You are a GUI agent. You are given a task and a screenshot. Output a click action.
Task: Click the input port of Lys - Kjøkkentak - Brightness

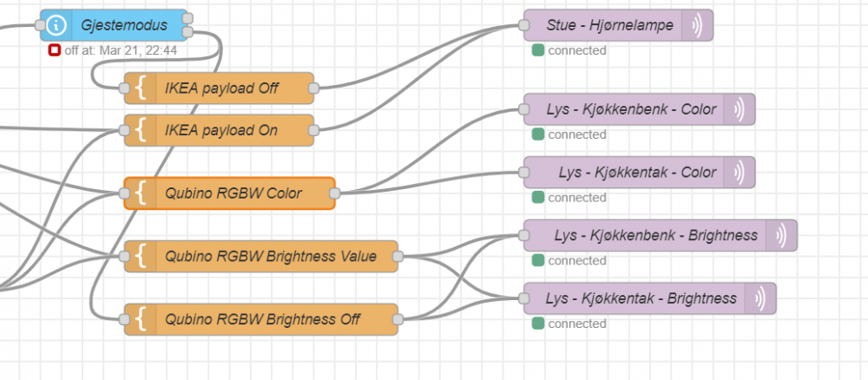pos(524,298)
